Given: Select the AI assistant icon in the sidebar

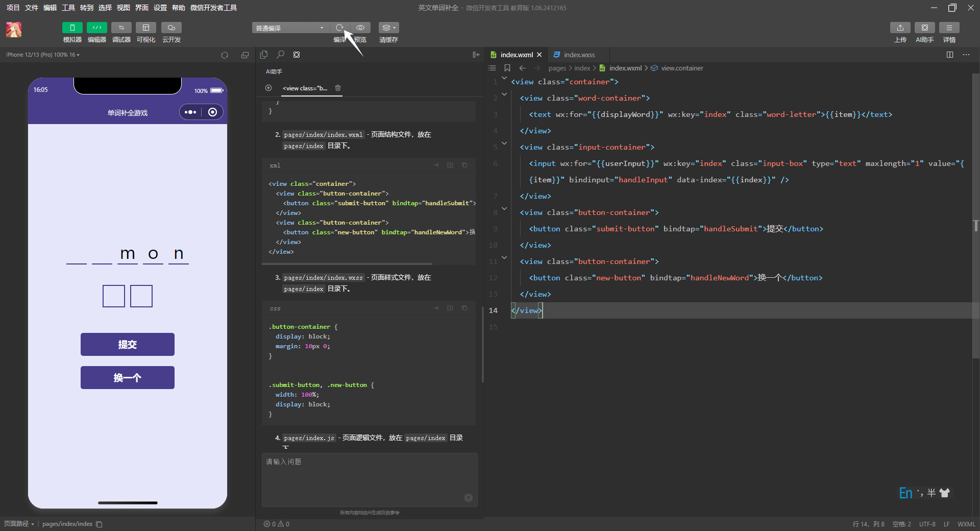Looking at the screenshot, I should coord(297,55).
